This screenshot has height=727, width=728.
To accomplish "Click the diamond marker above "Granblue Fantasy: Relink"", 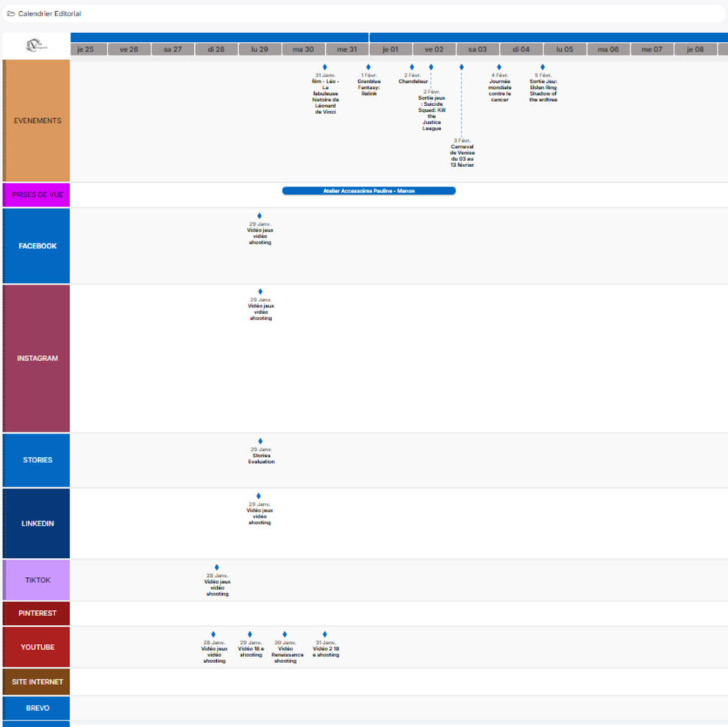I will [x=368, y=68].
